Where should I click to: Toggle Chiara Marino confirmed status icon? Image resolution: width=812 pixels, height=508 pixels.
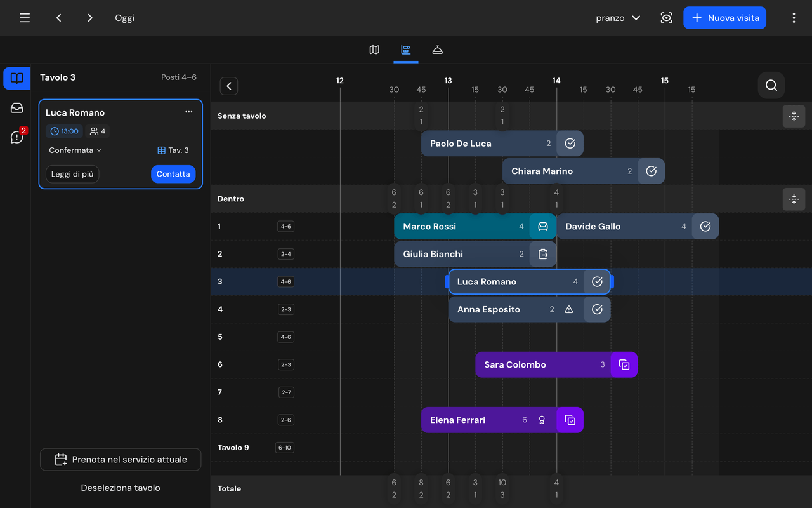tap(651, 171)
